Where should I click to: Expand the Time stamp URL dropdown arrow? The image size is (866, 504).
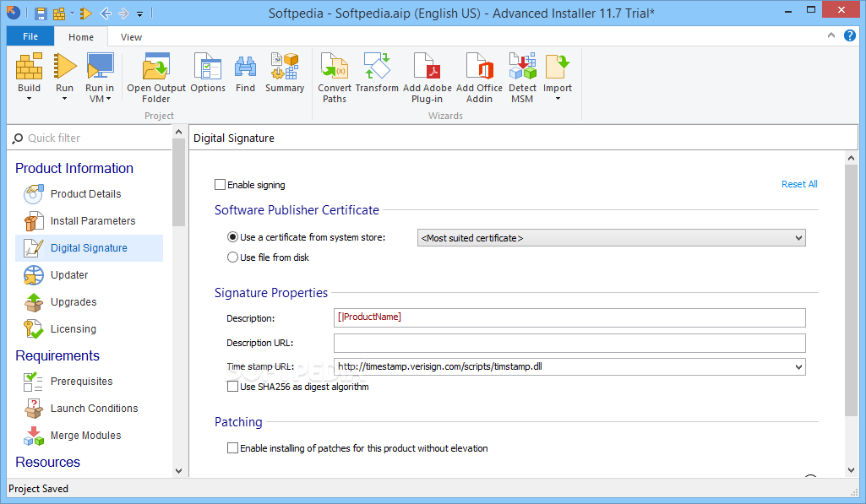click(798, 366)
